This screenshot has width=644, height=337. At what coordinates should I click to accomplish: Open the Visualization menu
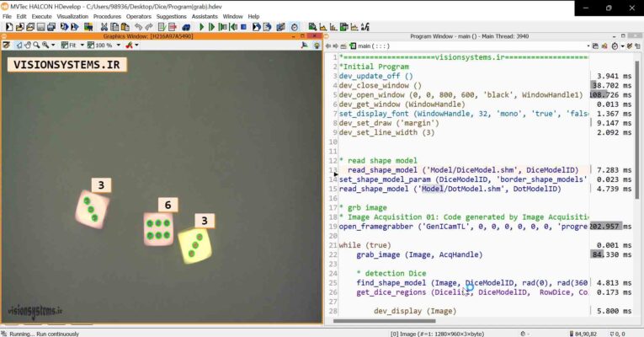pos(72,16)
